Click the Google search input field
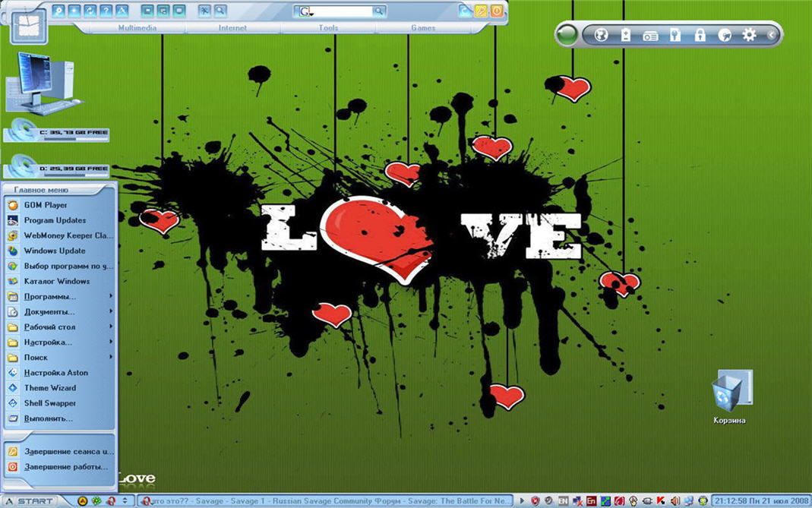This screenshot has width=812, height=508. click(x=342, y=11)
